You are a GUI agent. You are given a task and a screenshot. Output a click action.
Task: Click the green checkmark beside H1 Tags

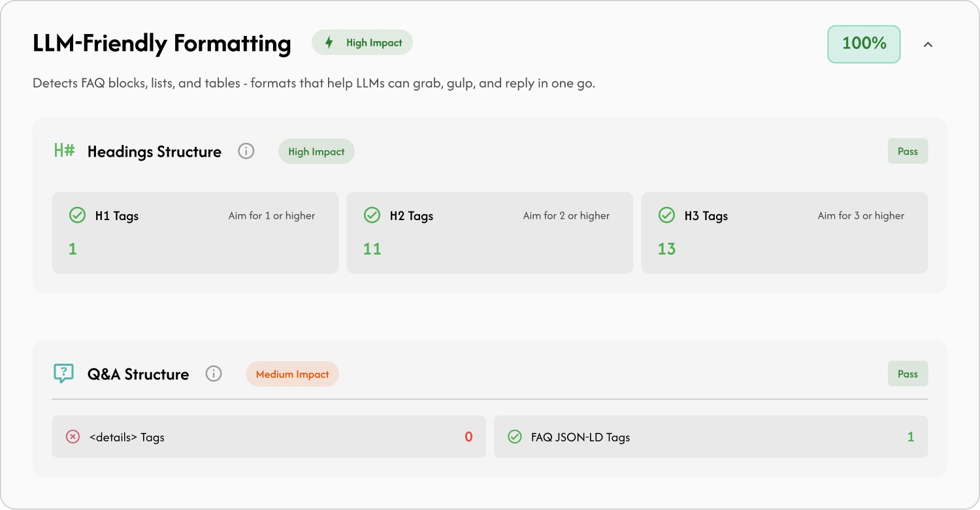point(77,215)
